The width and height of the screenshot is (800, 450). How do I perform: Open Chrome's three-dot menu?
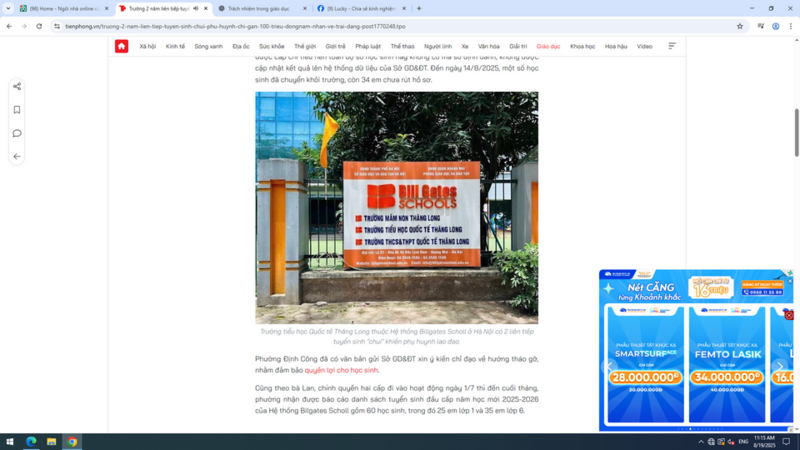tap(790, 27)
